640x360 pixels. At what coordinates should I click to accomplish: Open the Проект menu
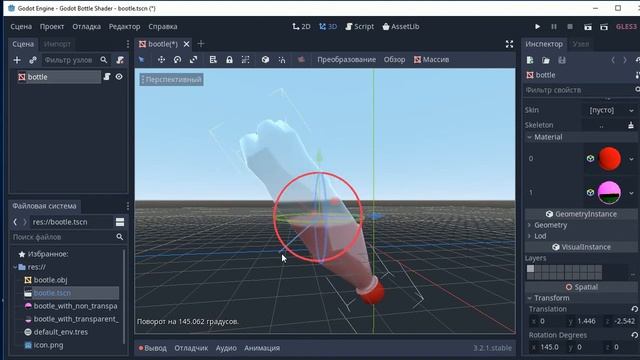pyautogui.click(x=52, y=27)
